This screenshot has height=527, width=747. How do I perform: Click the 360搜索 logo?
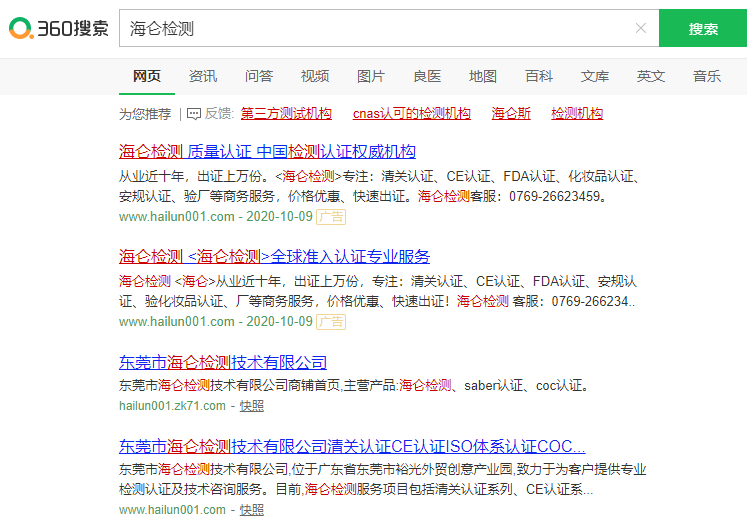[59, 29]
